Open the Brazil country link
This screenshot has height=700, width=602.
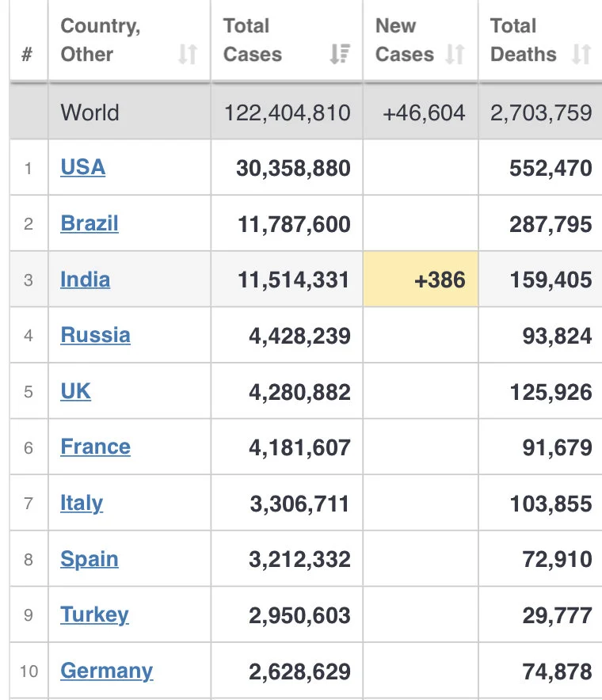[x=90, y=223]
